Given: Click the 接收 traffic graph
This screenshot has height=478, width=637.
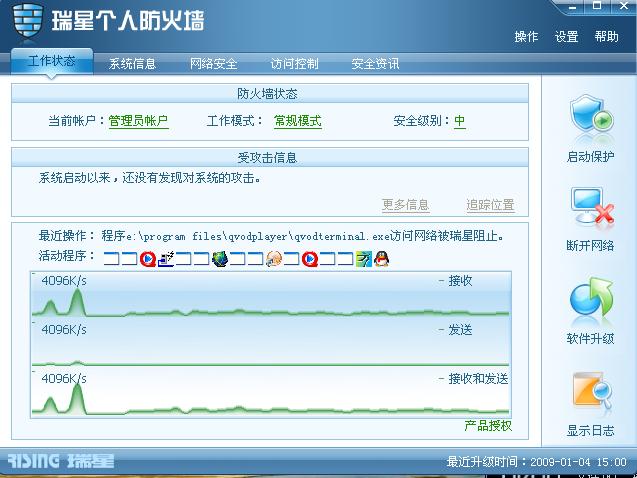Looking at the screenshot, I should coord(271,295).
